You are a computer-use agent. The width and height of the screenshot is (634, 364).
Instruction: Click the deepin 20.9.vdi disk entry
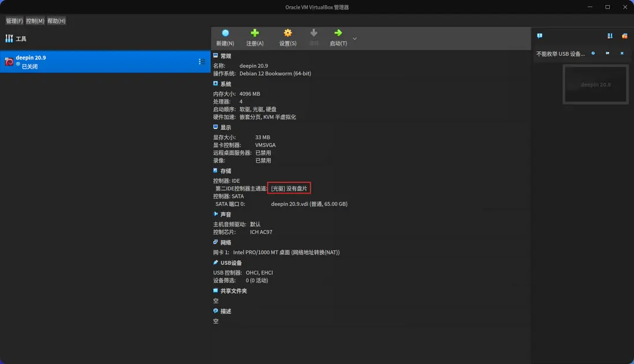click(309, 204)
